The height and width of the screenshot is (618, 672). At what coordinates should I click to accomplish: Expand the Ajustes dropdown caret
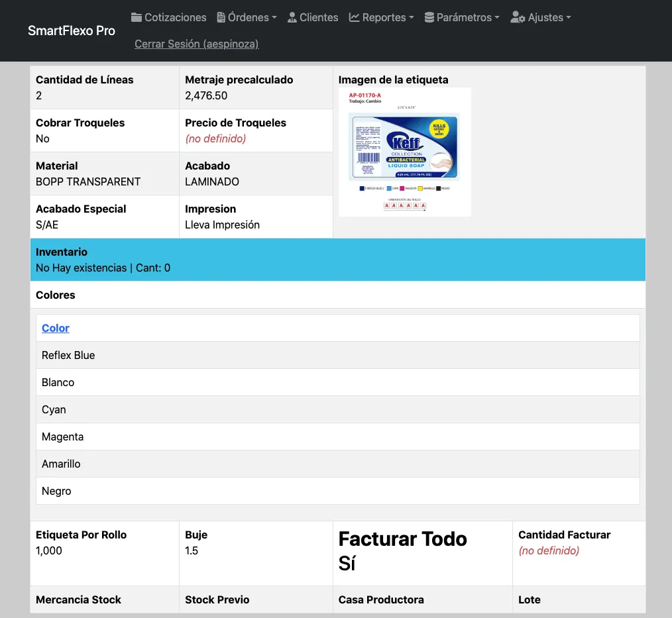(568, 18)
